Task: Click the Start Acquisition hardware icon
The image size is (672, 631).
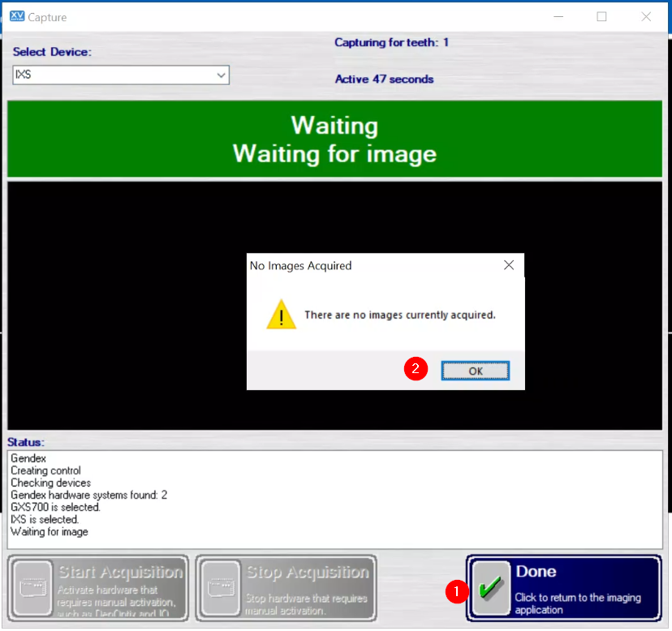Action: click(x=32, y=588)
